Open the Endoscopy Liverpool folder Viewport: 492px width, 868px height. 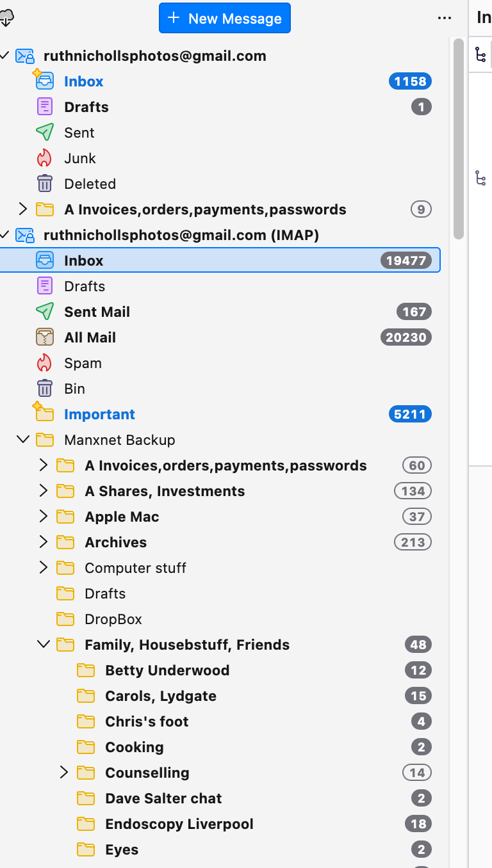click(179, 824)
